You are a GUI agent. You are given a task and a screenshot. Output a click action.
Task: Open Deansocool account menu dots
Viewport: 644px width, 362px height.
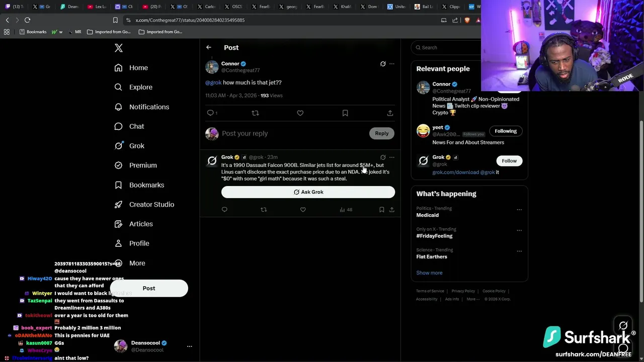190,346
